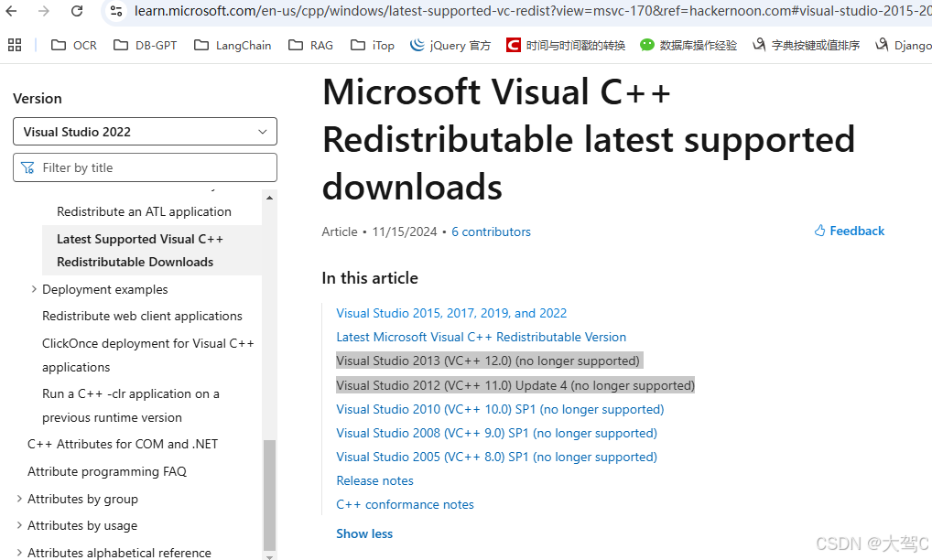
Task: Click the 6 contributors link
Action: (491, 232)
